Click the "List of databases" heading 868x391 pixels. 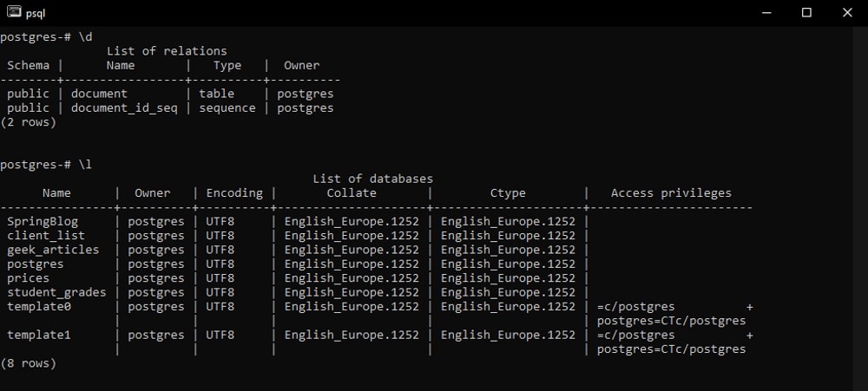tap(372, 179)
